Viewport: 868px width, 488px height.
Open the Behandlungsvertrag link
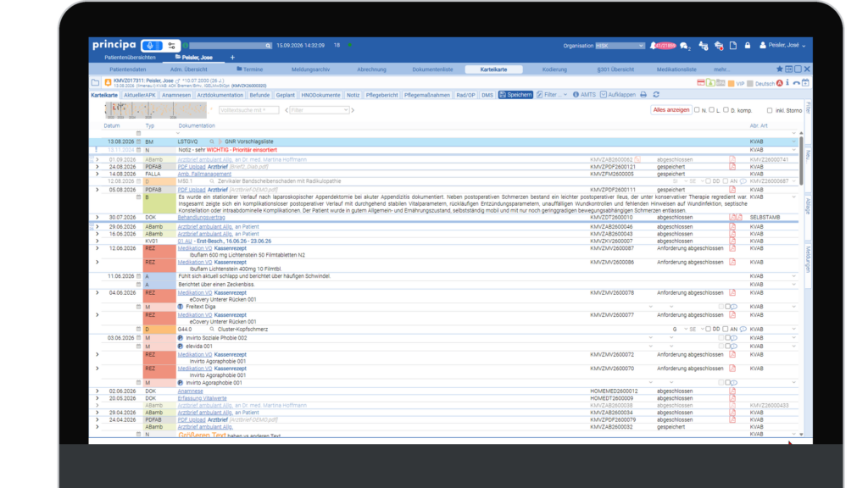(201, 218)
